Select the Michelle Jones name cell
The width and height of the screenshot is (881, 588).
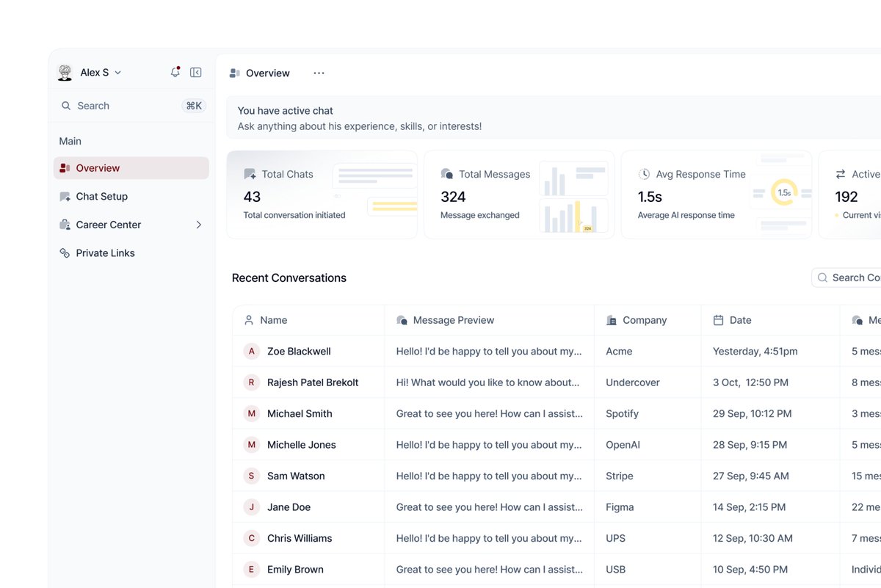click(308, 445)
